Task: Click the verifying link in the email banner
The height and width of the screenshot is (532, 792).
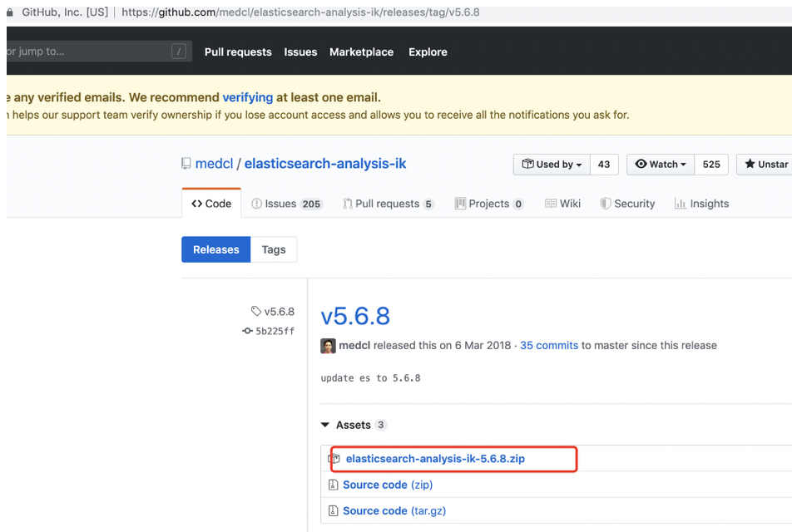Action: tap(248, 97)
